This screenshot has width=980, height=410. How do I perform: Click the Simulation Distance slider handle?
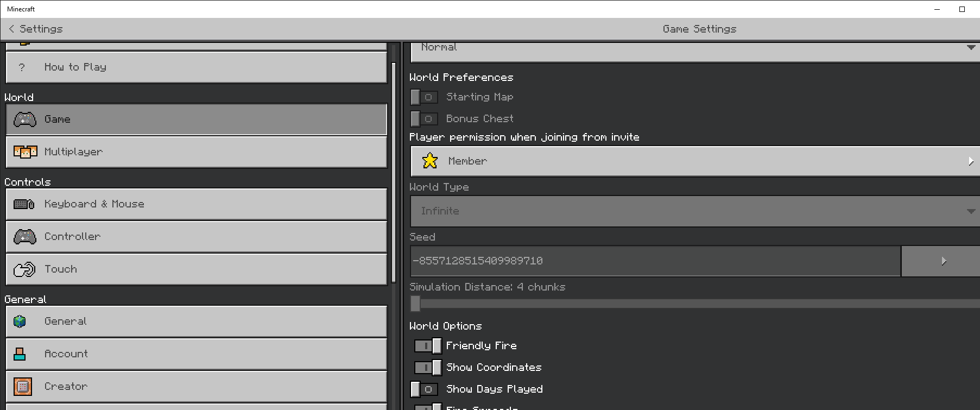click(x=415, y=304)
